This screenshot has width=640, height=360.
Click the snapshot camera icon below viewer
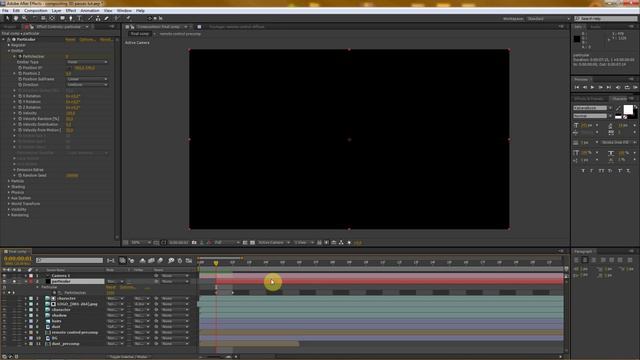coord(194,242)
